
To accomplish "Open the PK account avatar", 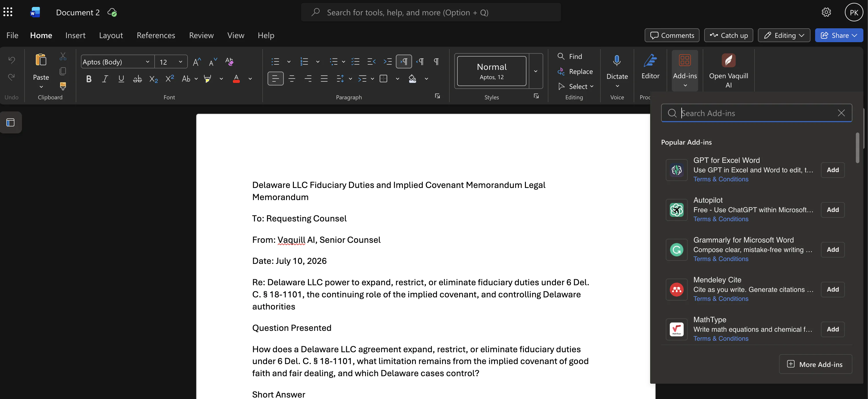I will coord(854,12).
